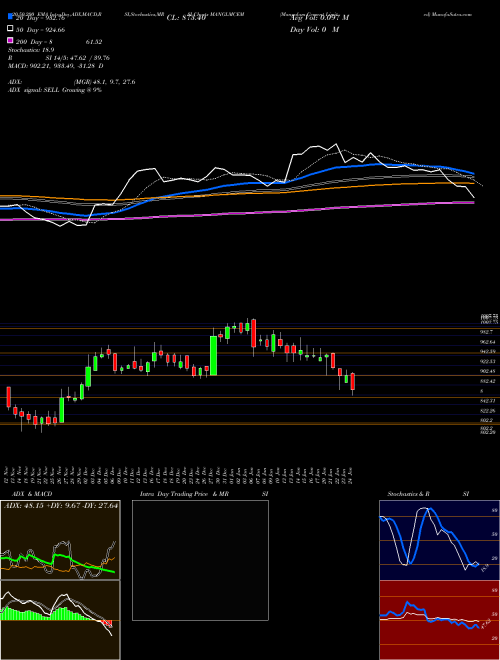
Task: Select 'ADX signal: SELL Growing @ 9%' text
Action: click(x=55, y=90)
